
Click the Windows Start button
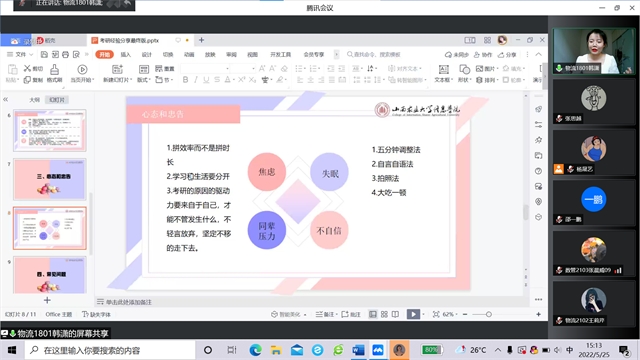point(12,350)
